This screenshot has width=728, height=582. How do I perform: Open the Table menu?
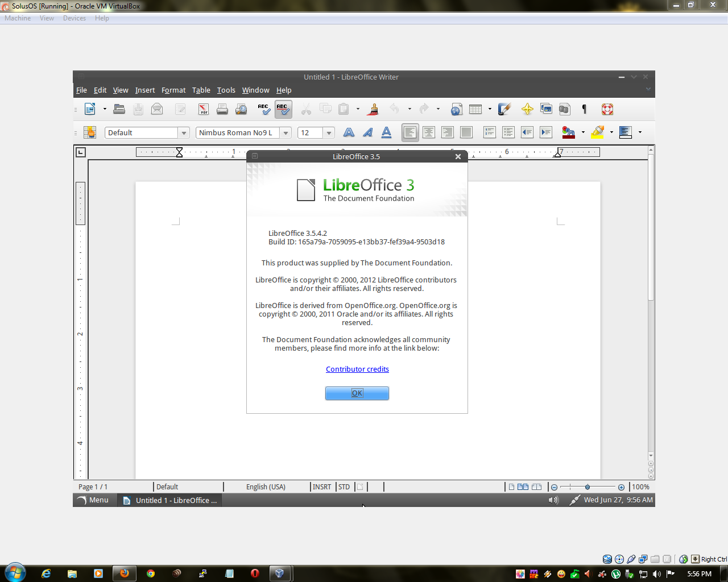coord(201,90)
